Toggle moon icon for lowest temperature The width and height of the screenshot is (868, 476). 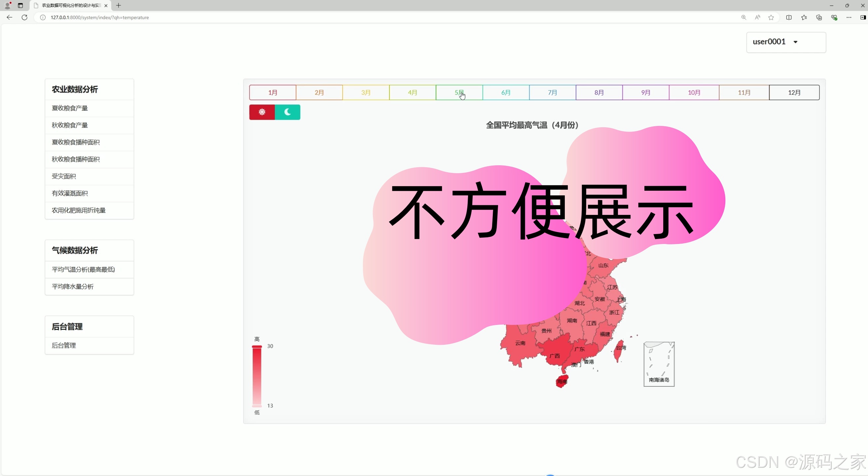287,112
